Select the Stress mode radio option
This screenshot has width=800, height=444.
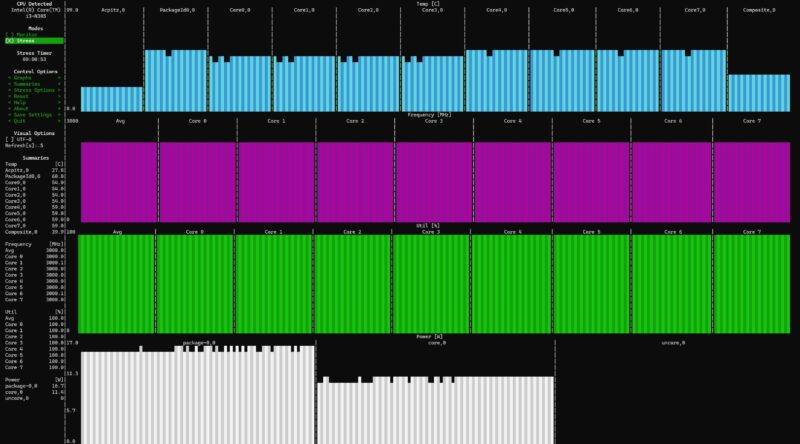pos(34,41)
